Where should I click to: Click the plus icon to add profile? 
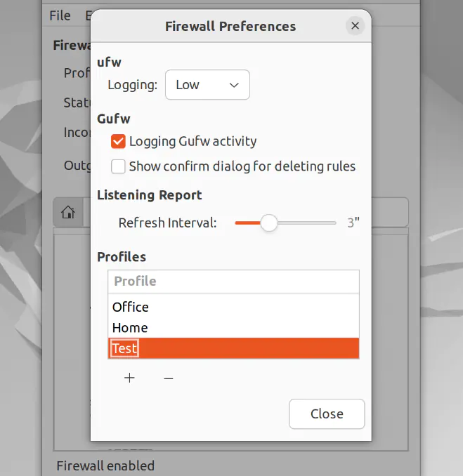pos(129,378)
